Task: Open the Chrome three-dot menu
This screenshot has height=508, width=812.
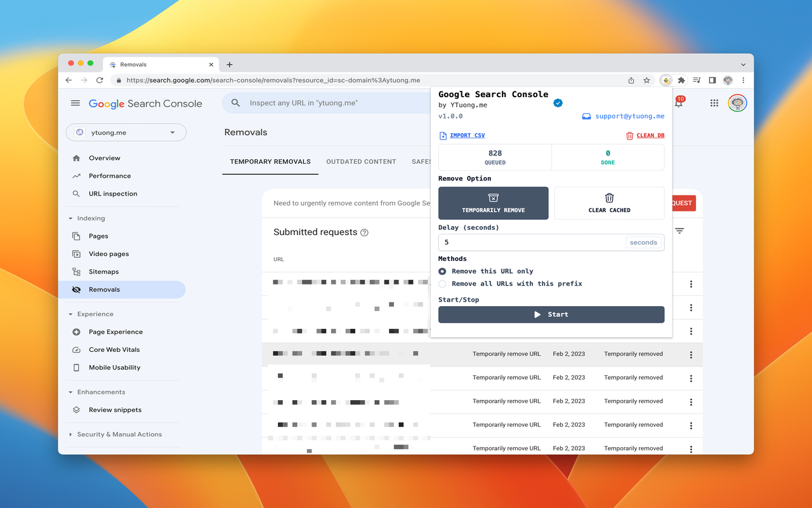Action: click(743, 80)
